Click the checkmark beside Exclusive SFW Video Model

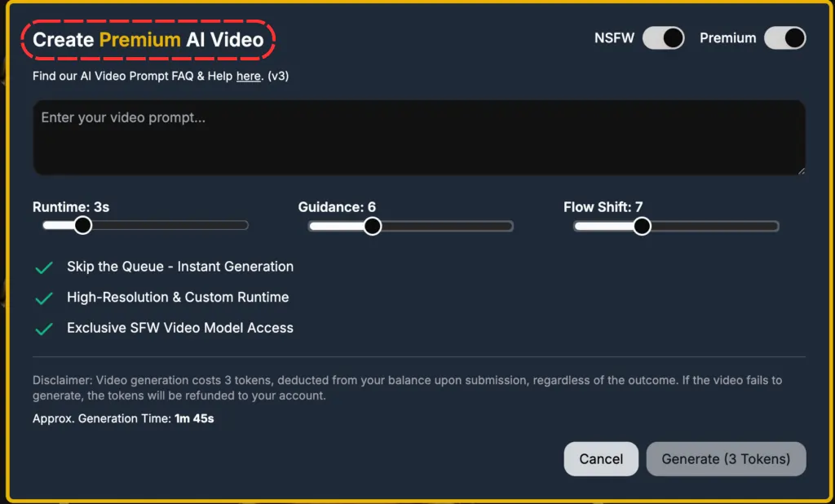coord(44,329)
